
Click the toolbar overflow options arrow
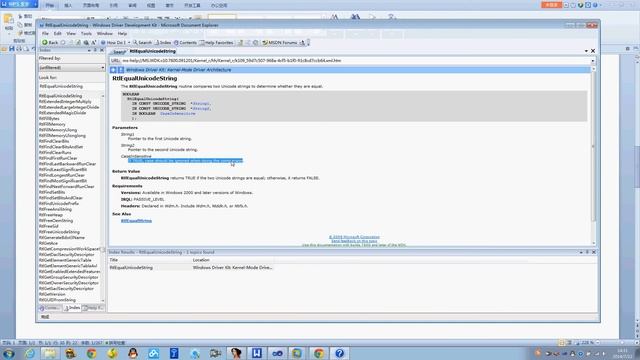coord(309,42)
